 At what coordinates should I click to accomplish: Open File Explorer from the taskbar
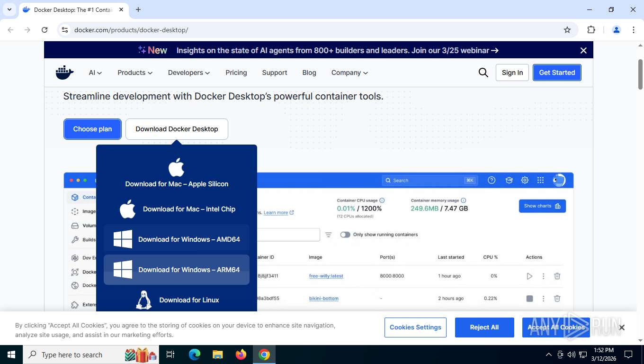(218, 355)
